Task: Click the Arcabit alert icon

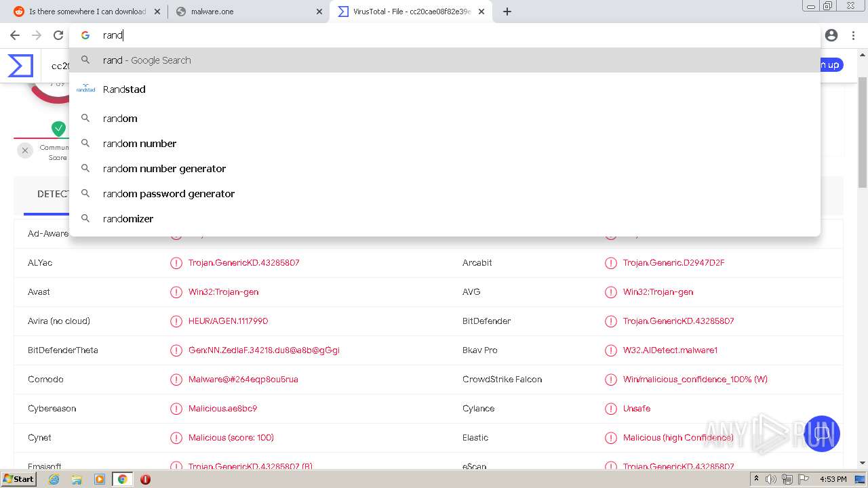Action: (611, 263)
